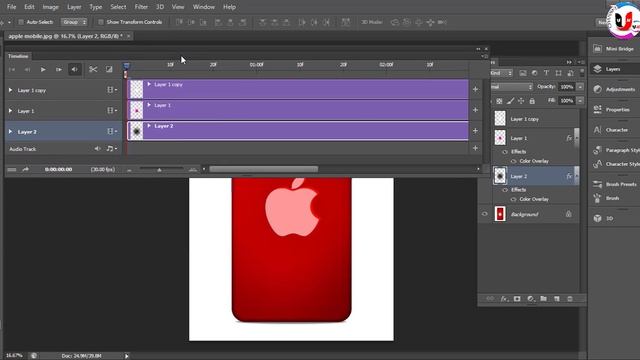Expand the Layer 1 copy clip triangle
640x360 pixels.
(149, 84)
